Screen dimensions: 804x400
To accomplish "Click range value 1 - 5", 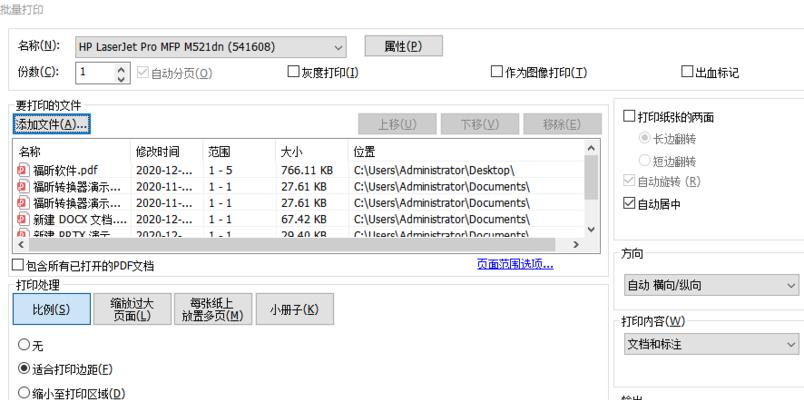I will pos(220,170).
